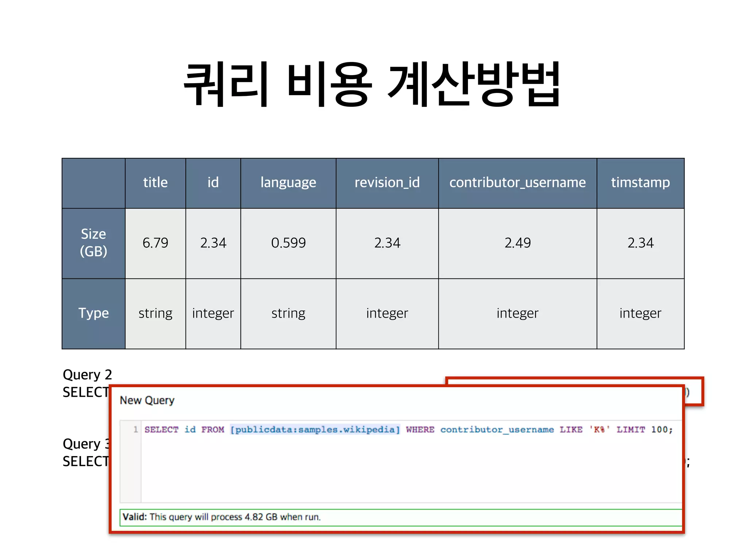This screenshot has height=560, width=747.
Task: Click the 'LIMIT 100;' clause in the editor
Action: click(644, 429)
